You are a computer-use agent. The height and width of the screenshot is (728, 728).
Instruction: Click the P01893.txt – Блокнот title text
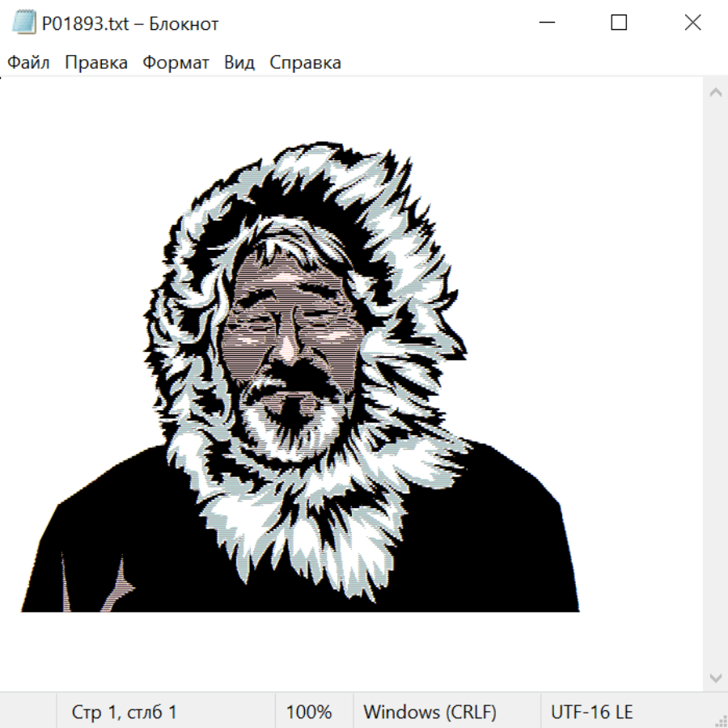130,24
